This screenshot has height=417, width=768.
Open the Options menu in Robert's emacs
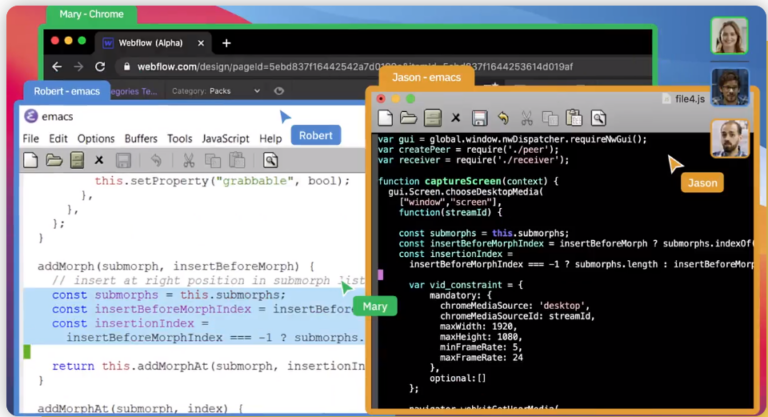(x=96, y=138)
